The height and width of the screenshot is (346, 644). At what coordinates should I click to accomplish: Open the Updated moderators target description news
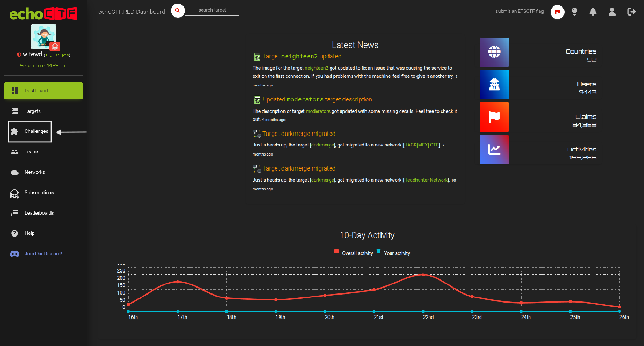pos(317,100)
